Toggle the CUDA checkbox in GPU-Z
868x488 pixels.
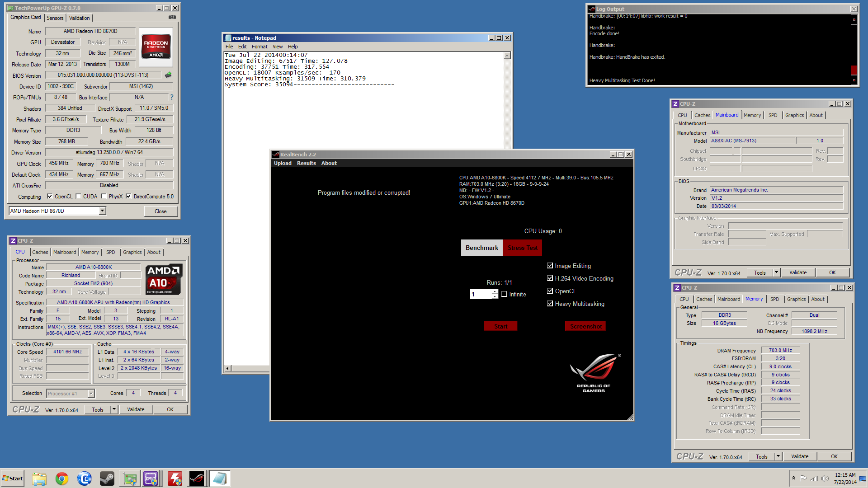(79, 196)
